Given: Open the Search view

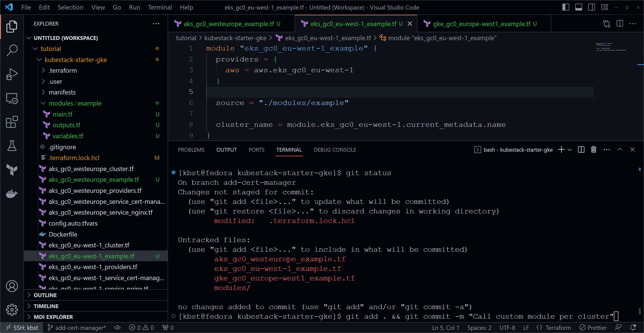Looking at the screenshot, I should 12,50.
